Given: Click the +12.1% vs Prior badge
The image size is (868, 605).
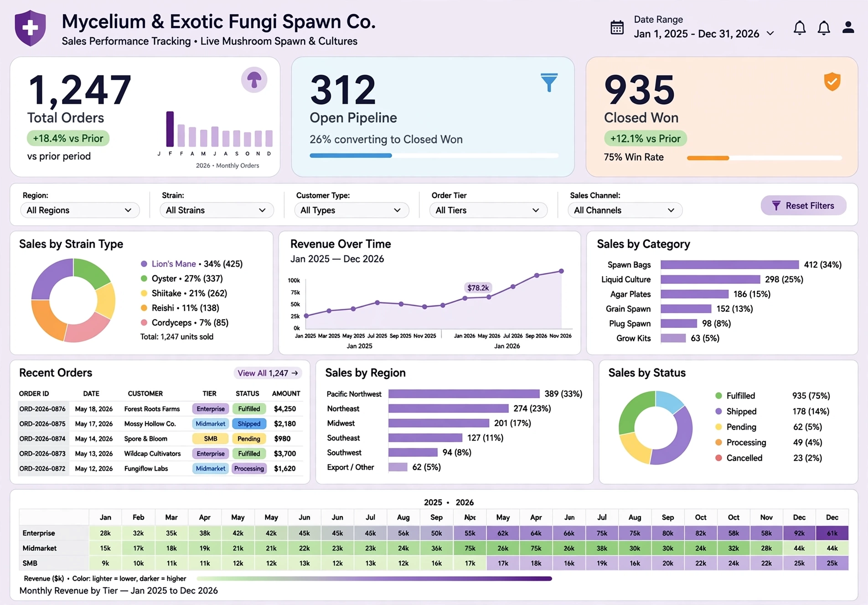Looking at the screenshot, I should tap(645, 138).
